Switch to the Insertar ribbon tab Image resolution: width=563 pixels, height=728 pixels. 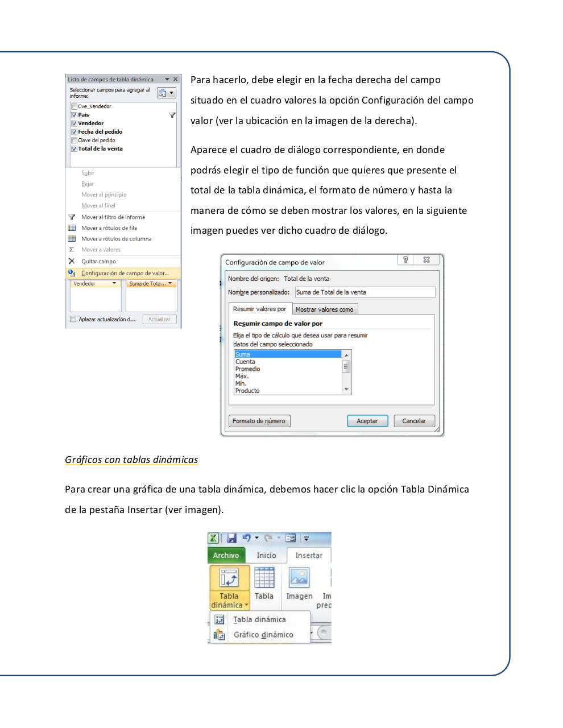[x=309, y=555]
